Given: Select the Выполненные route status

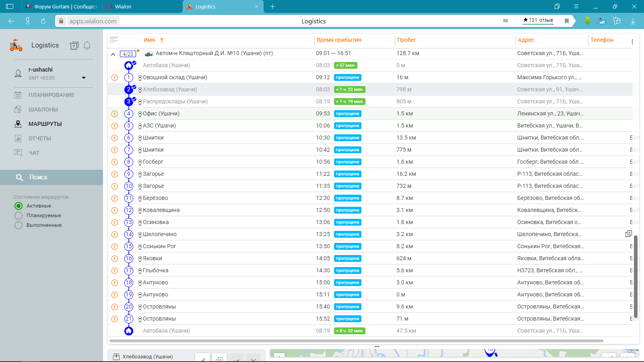Looking at the screenshot, I should click(19, 225).
